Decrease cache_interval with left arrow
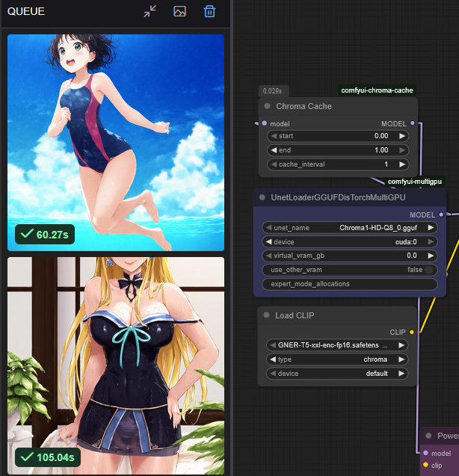The height and width of the screenshot is (476, 459). [274, 164]
